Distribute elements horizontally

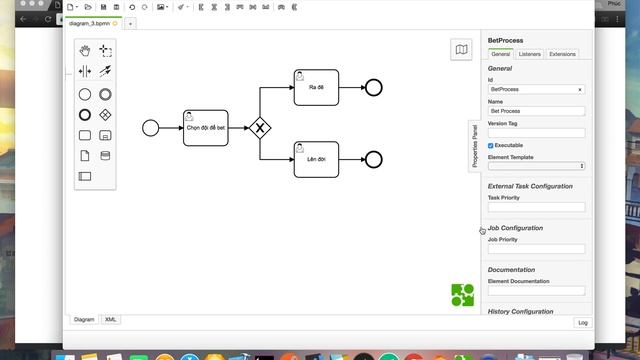(281, 7)
